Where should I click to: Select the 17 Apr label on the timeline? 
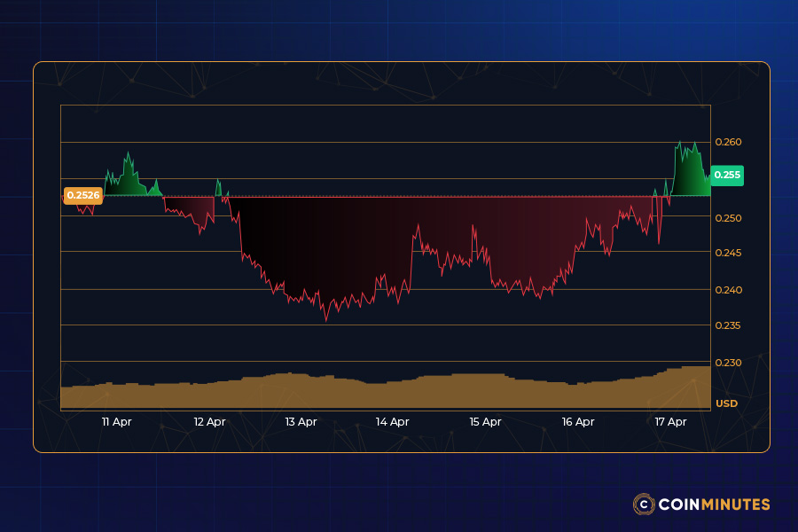pyautogui.click(x=670, y=422)
